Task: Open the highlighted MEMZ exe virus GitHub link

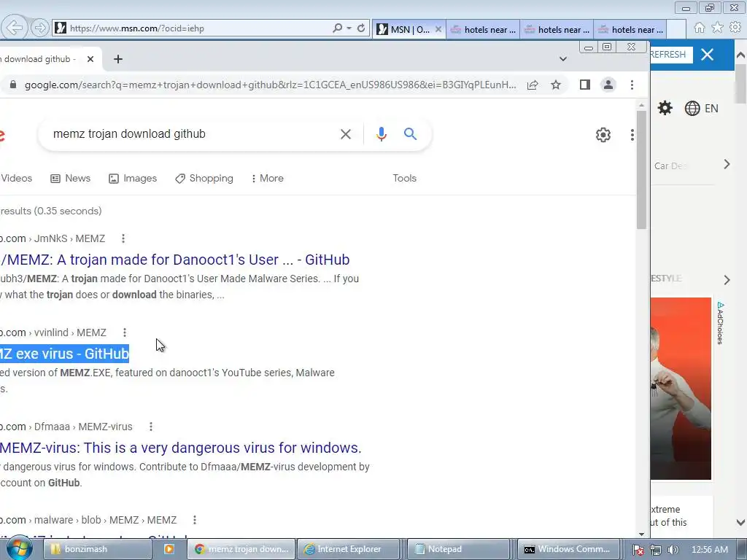Action: tap(64, 354)
